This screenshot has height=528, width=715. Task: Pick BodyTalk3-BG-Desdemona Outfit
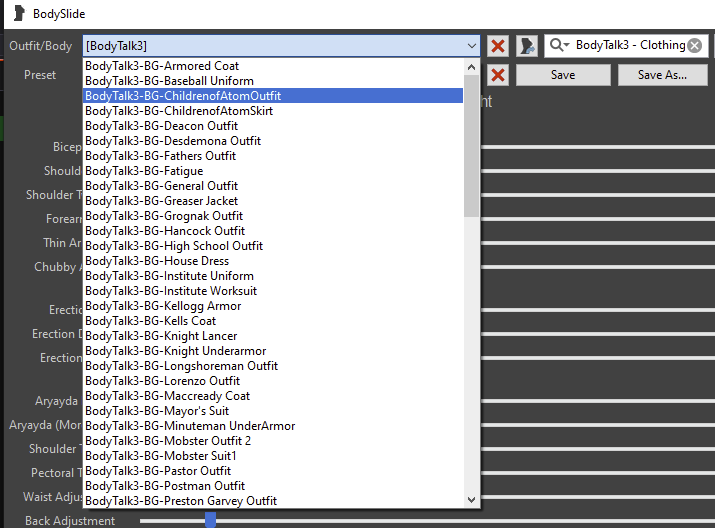(273, 141)
